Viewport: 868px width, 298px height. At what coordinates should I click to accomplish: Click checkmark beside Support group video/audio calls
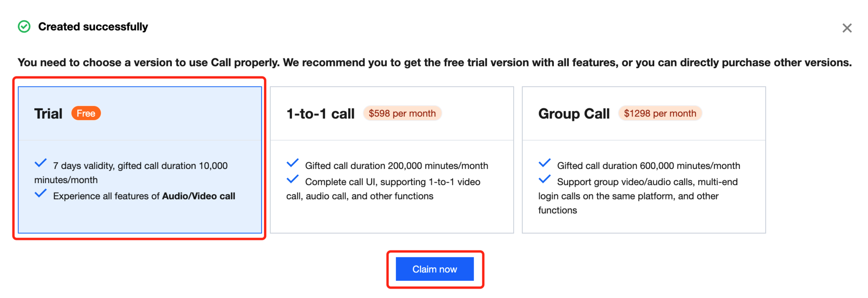point(544,180)
